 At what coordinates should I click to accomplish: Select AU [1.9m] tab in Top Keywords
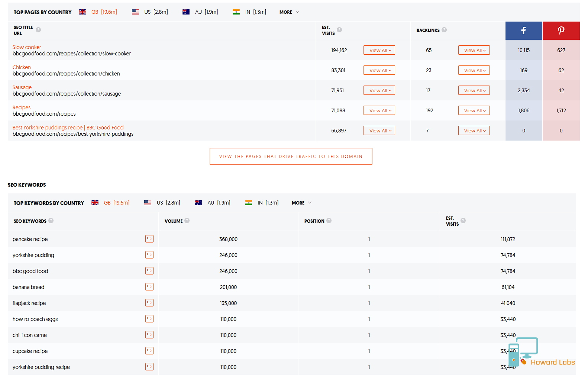point(219,203)
